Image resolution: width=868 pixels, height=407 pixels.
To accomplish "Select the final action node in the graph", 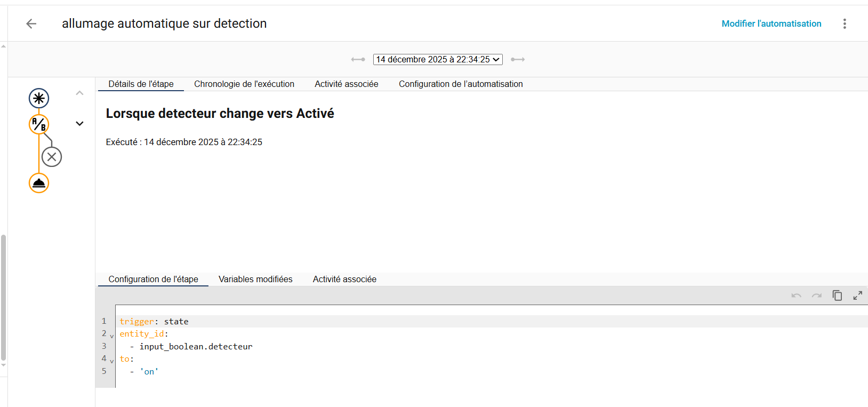I will click(39, 183).
